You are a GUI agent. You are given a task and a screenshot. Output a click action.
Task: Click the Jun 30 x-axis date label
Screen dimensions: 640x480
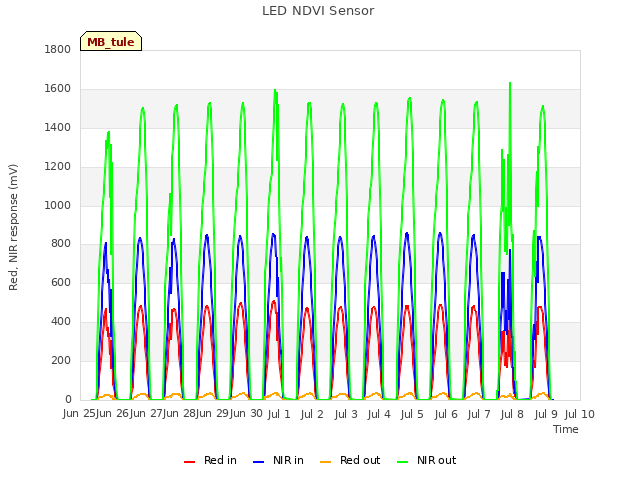246,414
